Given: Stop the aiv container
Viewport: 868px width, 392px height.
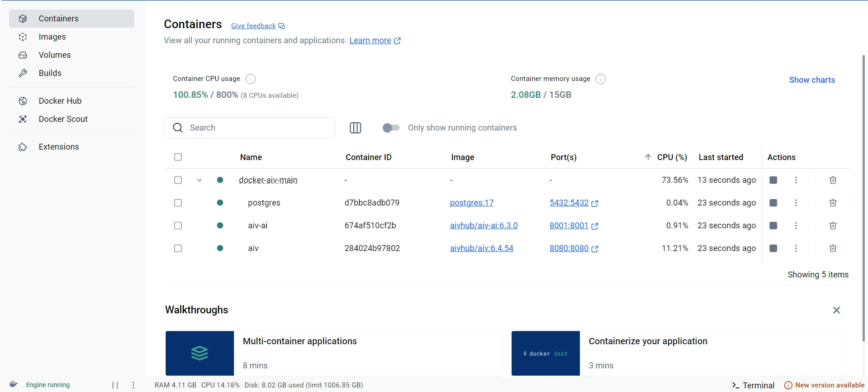Looking at the screenshot, I should (x=773, y=248).
